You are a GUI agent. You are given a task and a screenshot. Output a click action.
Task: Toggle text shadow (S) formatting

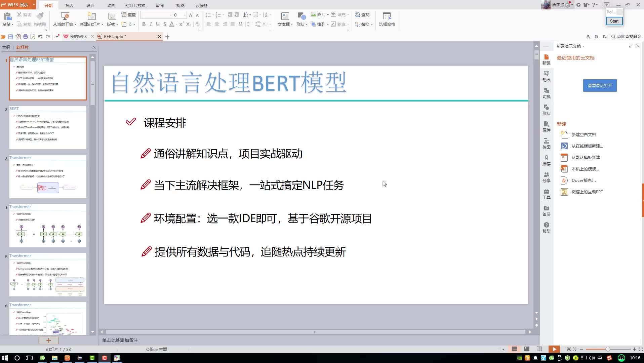(165, 24)
